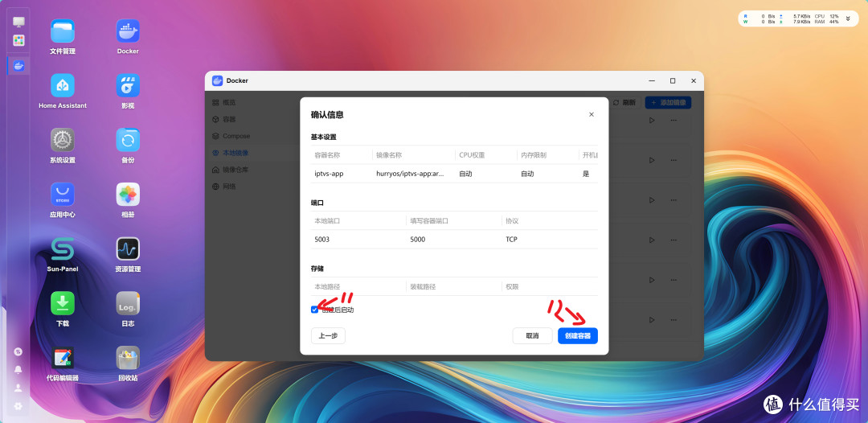This screenshot has width=868, height=423.
Task: Go back with the 上一步 button
Action: (328, 335)
